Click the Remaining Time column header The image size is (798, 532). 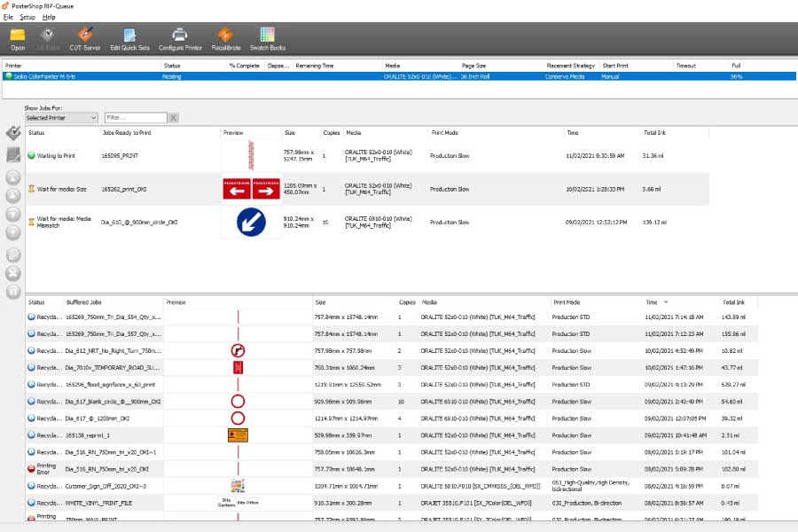coord(315,66)
